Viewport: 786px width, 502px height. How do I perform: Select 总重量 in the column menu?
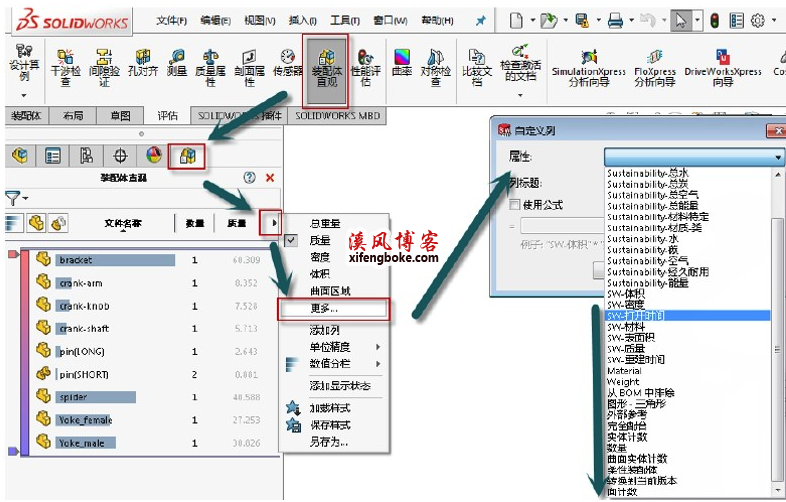click(325, 224)
